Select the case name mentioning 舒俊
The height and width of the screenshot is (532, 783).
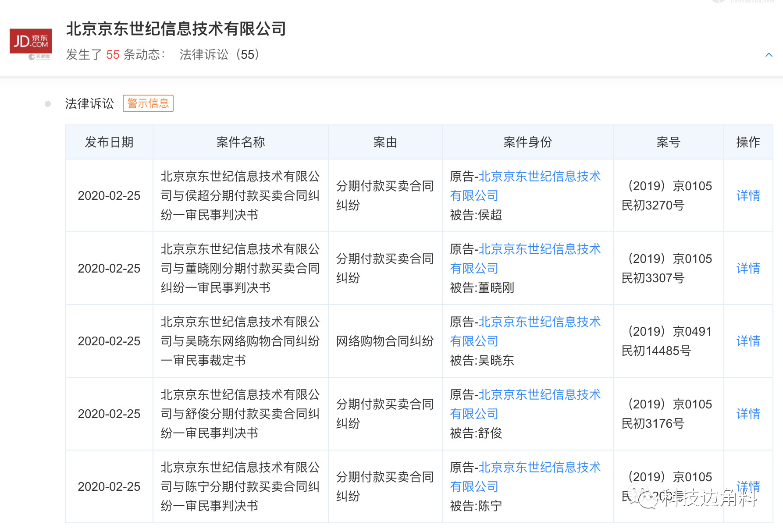click(x=240, y=414)
